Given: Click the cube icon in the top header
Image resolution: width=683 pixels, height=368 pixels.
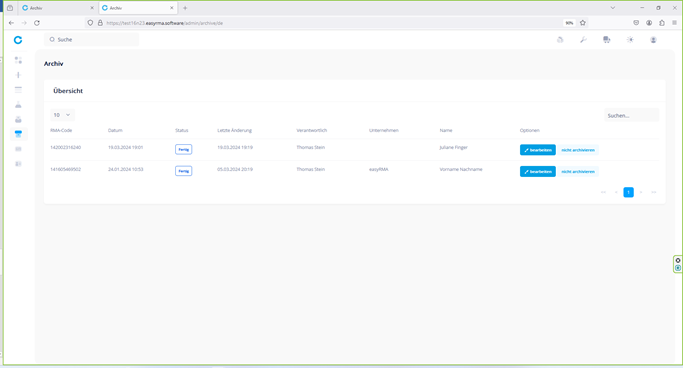Looking at the screenshot, I should (x=560, y=40).
